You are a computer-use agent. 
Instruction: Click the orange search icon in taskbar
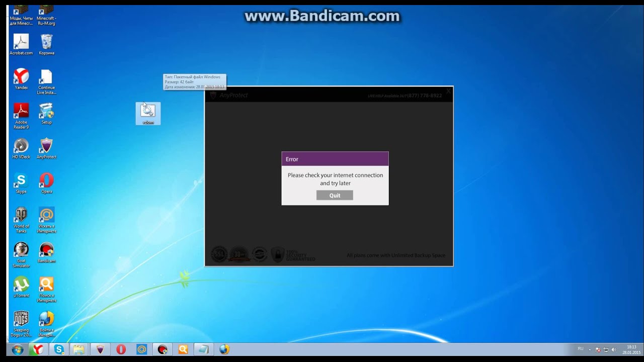point(183,349)
